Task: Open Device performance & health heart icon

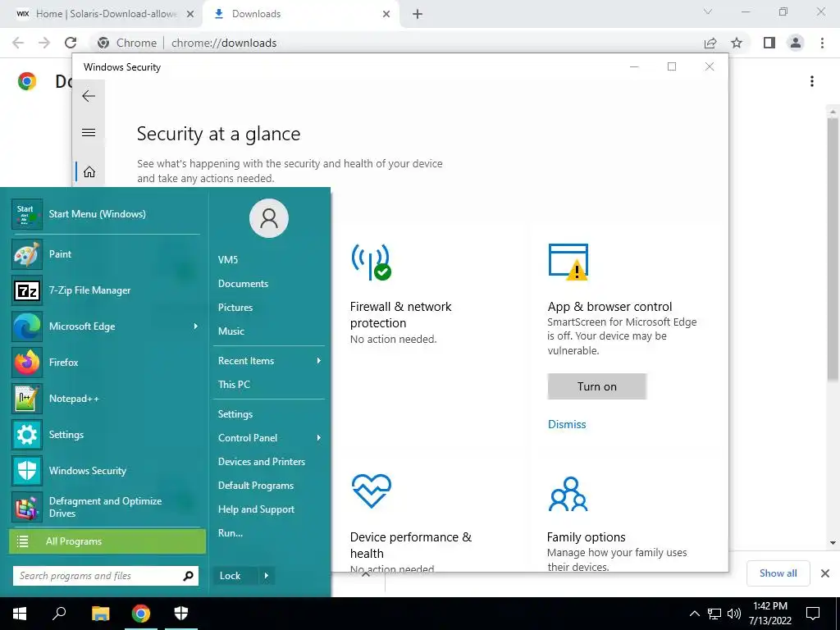Action: pyautogui.click(x=372, y=491)
